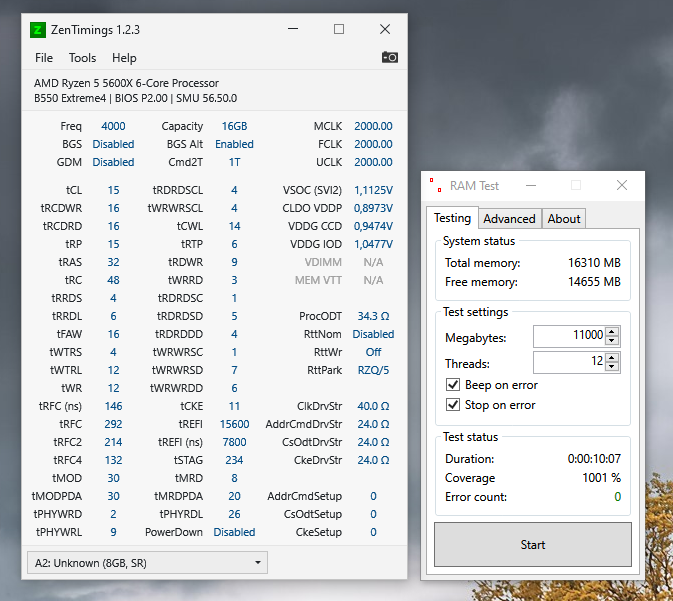Click the tRFC value 292
The height and width of the screenshot is (601, 673).
click(113, 424)
